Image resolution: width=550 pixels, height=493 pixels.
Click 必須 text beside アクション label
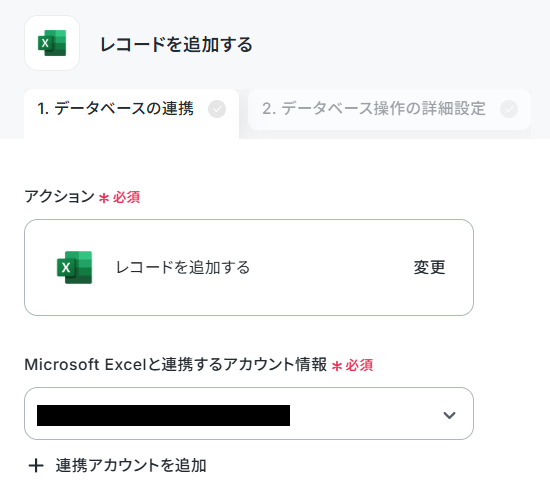tap(126, 197)
